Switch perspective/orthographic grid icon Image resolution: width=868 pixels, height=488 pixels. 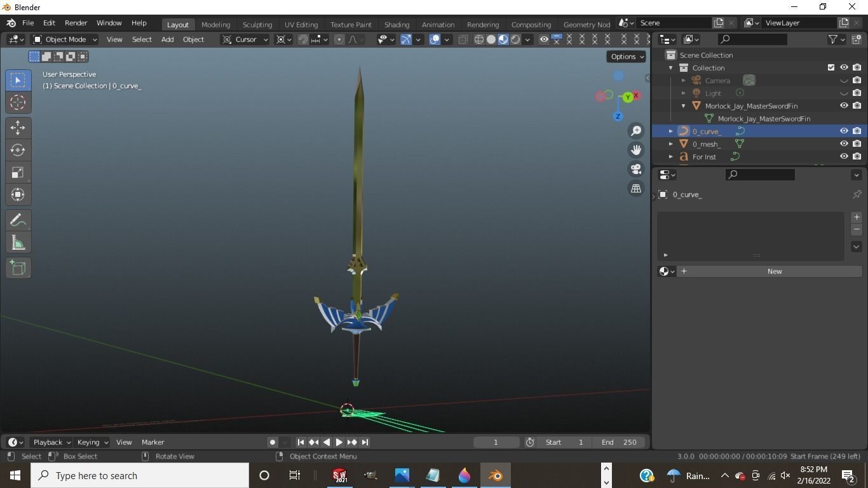pyautogui.click(x=636, y=188)
